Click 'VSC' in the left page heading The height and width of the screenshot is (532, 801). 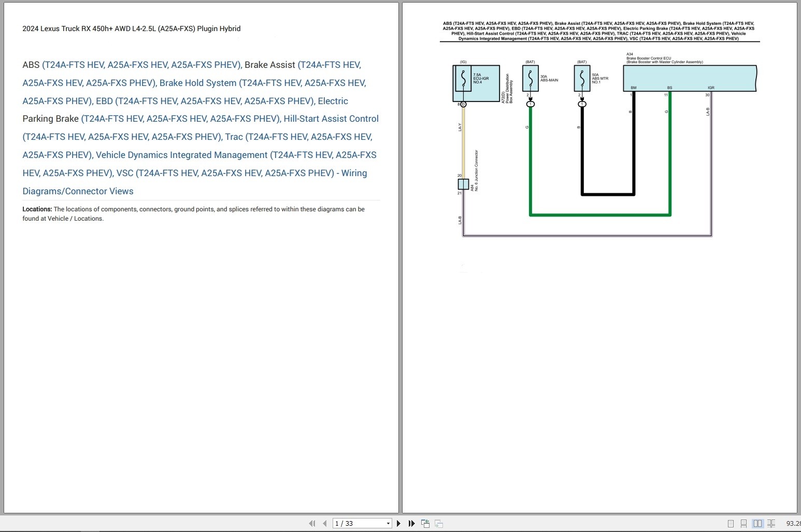tap(125, 173)
